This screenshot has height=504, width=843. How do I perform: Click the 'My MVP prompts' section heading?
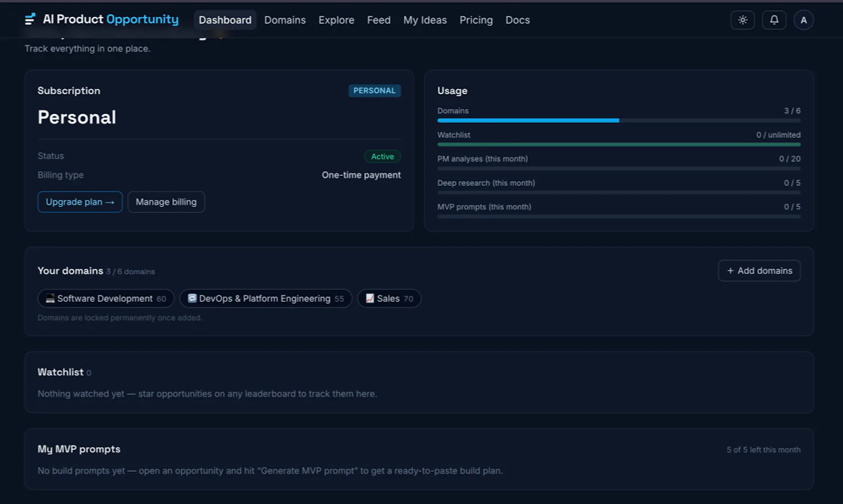click(x=79, y=449)
